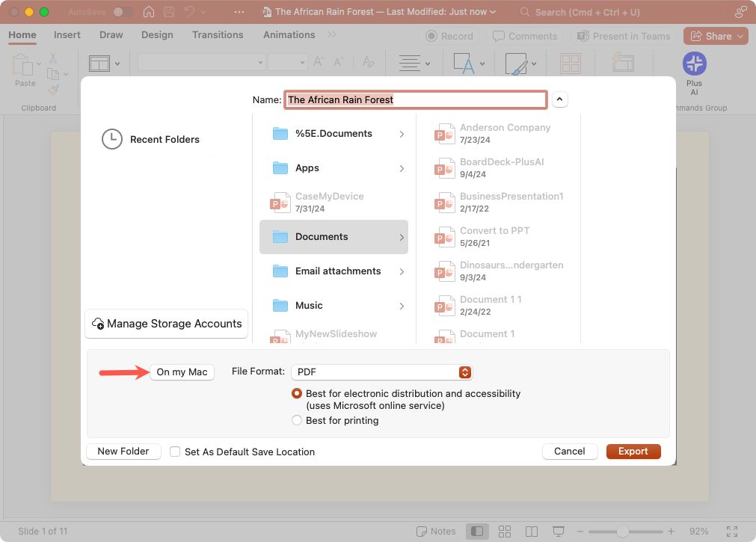
Task: Start Slide Show from status bar
Action: [x=559, y=532]
